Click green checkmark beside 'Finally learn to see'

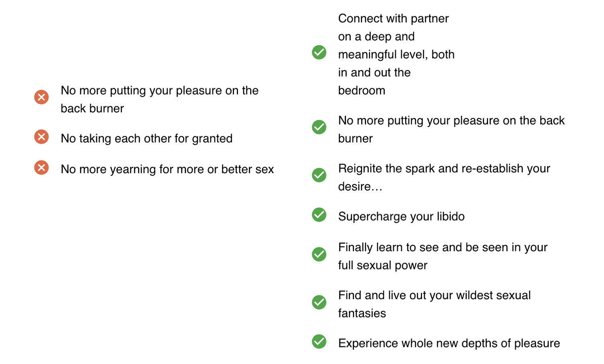[319, 254]
